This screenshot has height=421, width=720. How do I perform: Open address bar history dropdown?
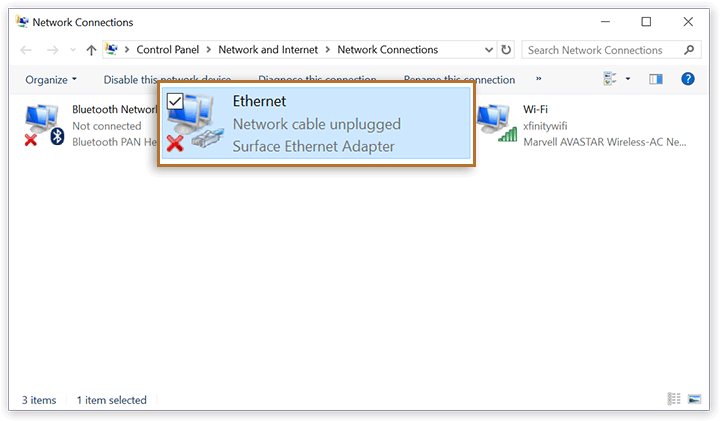point(489,50)
